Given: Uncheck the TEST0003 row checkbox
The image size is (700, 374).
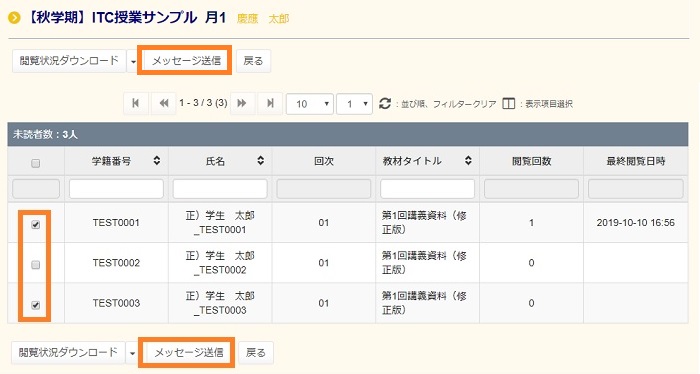Looking at the screenshot, I should 36,305.
